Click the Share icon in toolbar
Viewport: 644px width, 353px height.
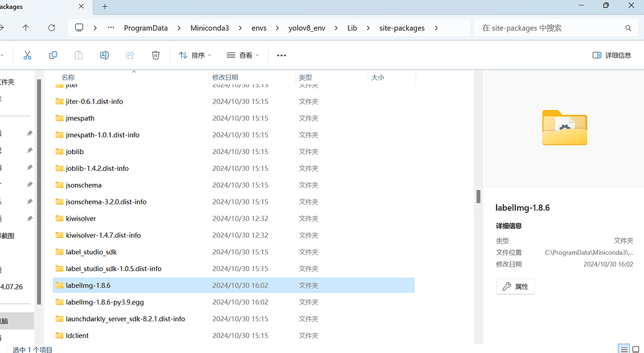click(130, 55)
